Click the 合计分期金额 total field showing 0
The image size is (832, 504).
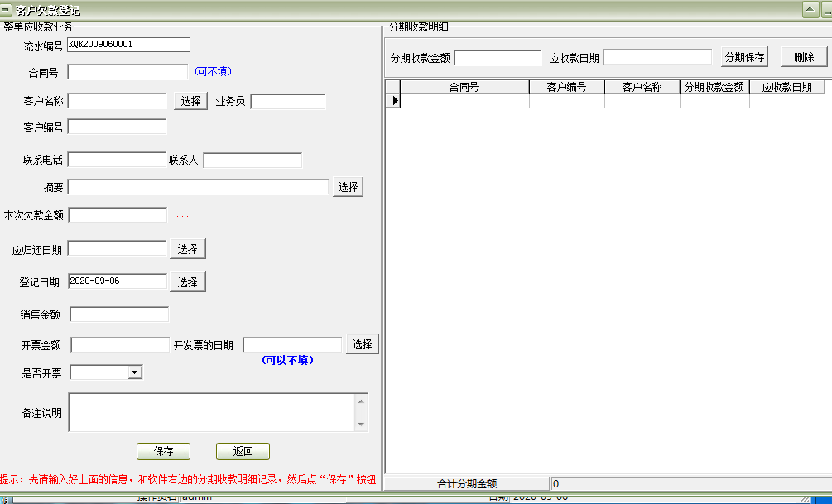691,483
